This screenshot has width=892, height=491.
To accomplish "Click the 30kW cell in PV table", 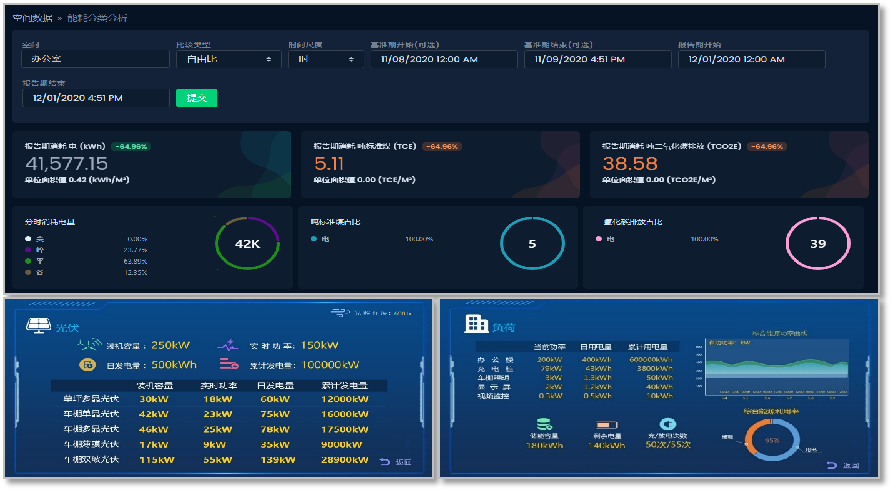I will click(154, 399).
